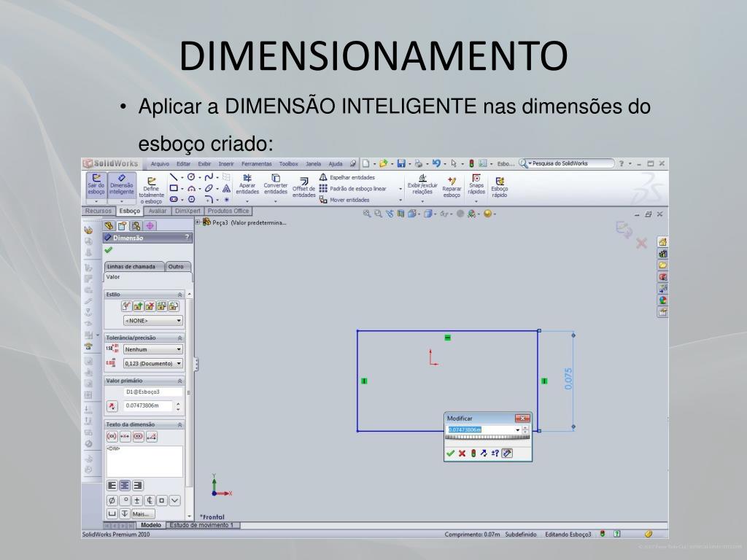Click the Mais... symbols button
Viewport: 747px width, 560px height.
[144, 514]
